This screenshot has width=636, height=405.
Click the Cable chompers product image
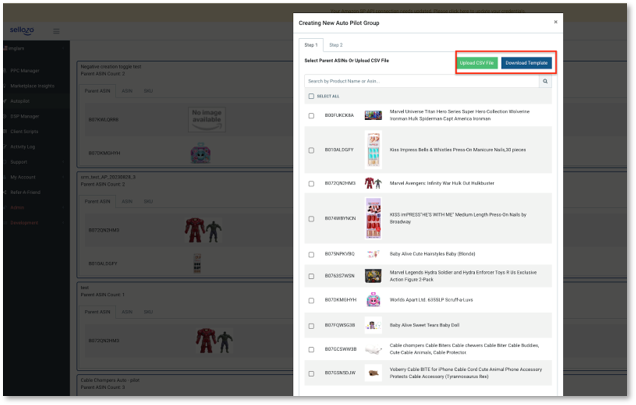tap(373, 349)
